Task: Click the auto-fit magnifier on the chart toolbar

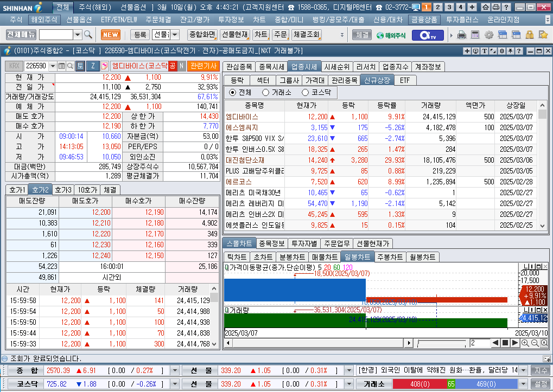Action: click(544, 343)
